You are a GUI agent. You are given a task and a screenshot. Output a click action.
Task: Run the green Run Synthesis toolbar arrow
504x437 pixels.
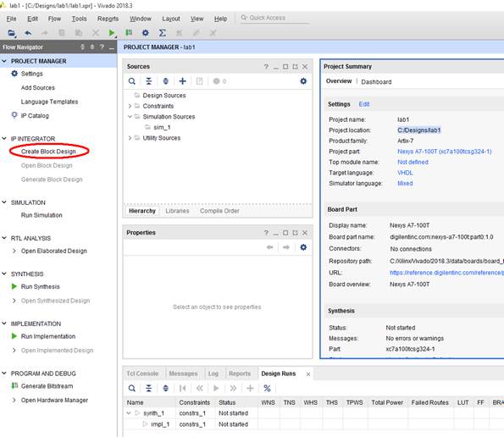[x=112, y=33]
